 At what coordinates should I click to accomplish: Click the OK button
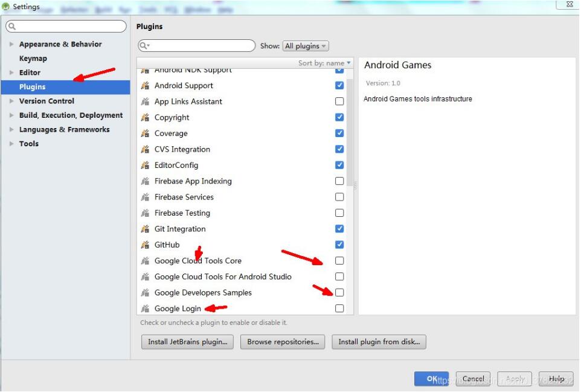click(431, 378)
